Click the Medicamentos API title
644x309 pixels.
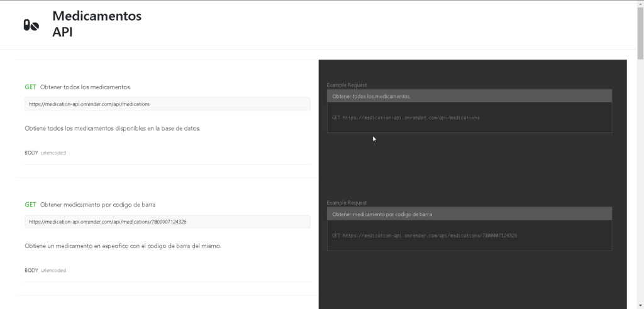click(x=97, y=24)
